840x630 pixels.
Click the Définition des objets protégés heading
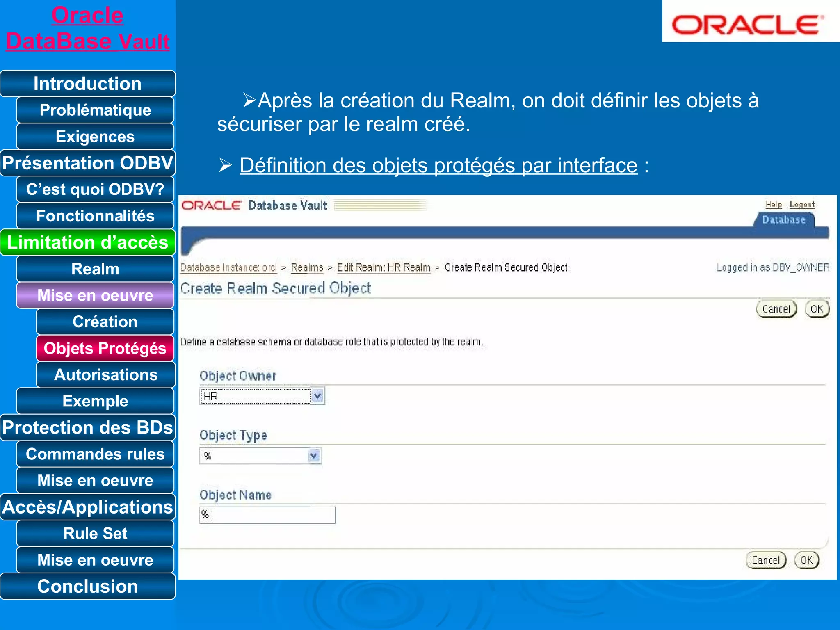tap(438, 165)
